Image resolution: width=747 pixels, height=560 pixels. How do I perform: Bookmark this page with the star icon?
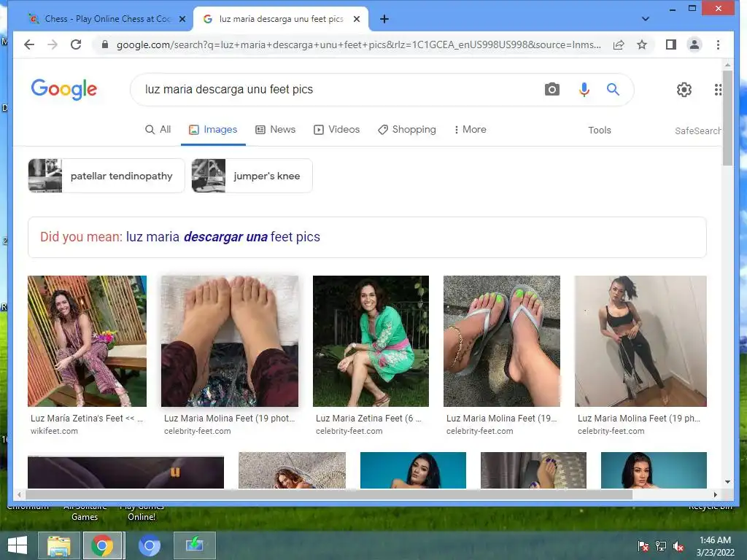click(x=642, y=44)
